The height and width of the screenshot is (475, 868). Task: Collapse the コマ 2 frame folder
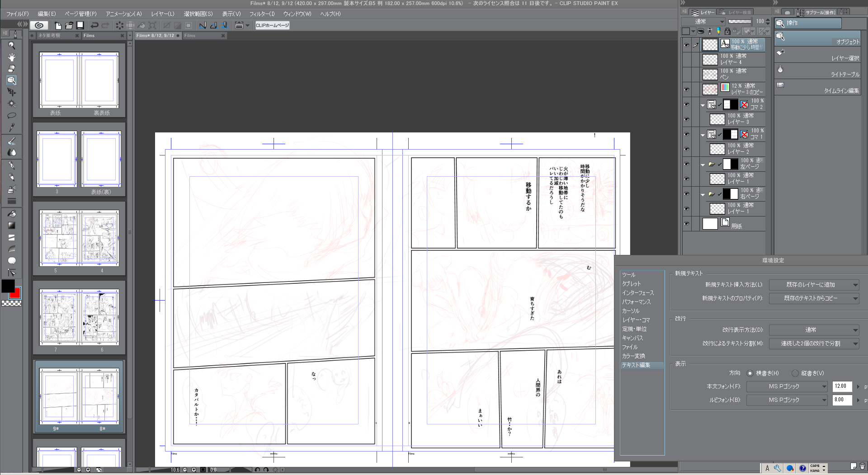pyautogui.click(x=703, y=105)
